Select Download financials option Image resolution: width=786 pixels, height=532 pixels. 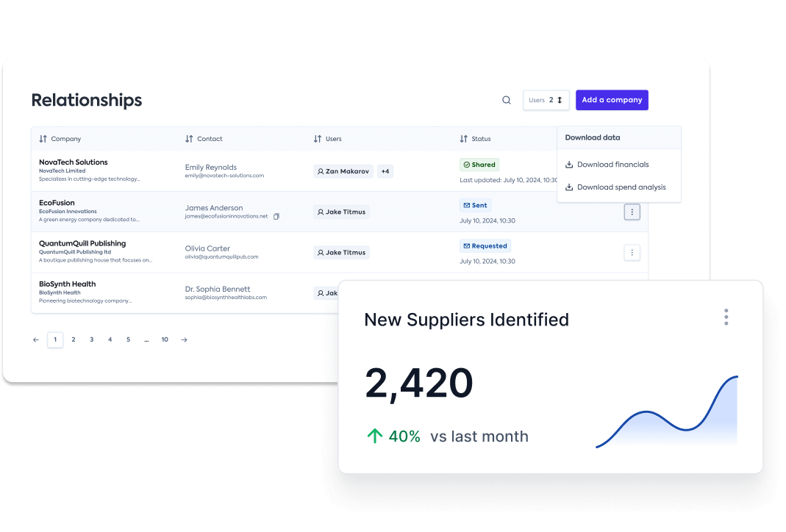click(x=612, y=165)
